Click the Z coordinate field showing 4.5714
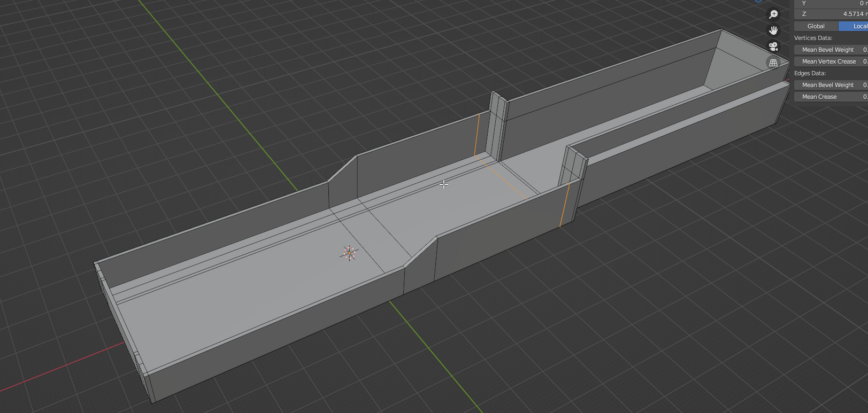The width and height of the screenshot is (868, 413). click(x=831, y=14)
